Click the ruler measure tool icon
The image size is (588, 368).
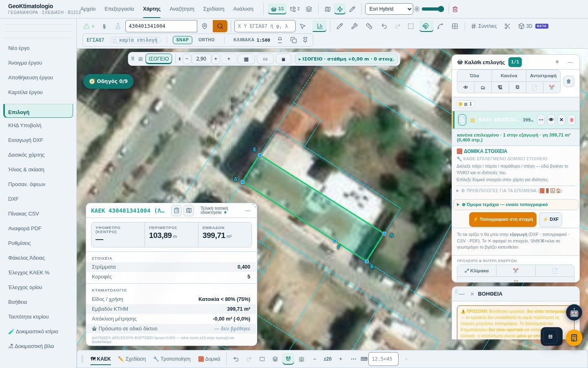click(369, 26)
